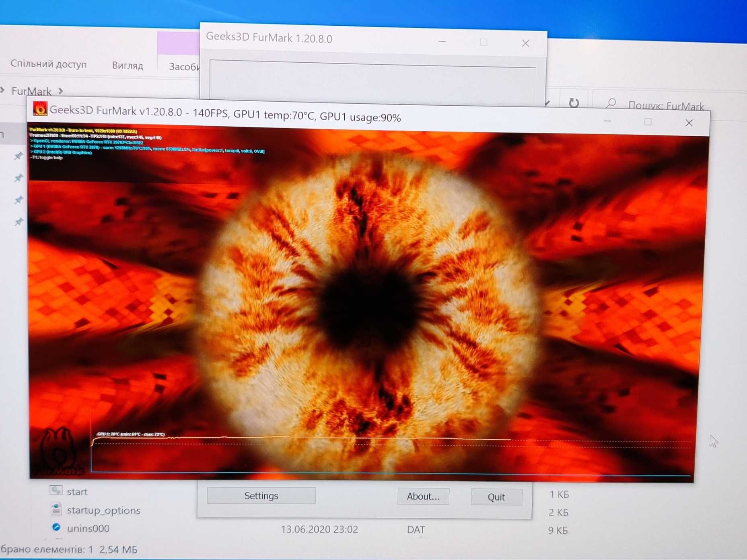Image resolution: width=747 pixels, height=560 pixels.
Task: Click the first pin icon in quick access
Action: point(19,156)
